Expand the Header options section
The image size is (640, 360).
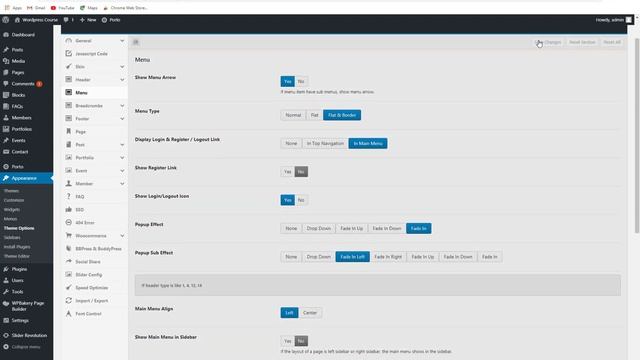click(x=95, y=80)
